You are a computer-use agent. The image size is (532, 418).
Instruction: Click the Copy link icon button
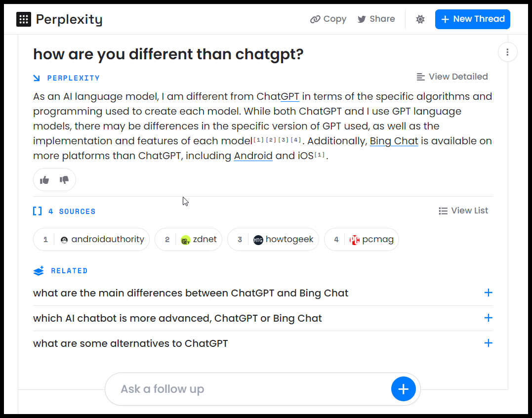[x=328, y=19]
